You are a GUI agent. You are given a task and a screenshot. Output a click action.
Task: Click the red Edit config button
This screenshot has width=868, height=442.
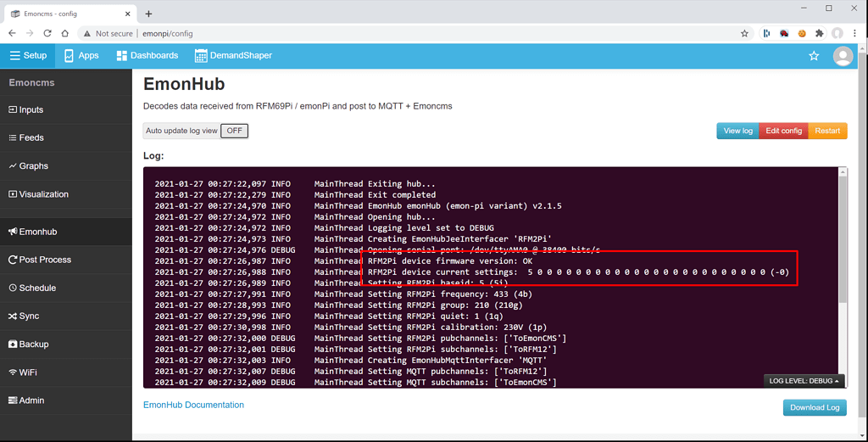coord(783,131)
